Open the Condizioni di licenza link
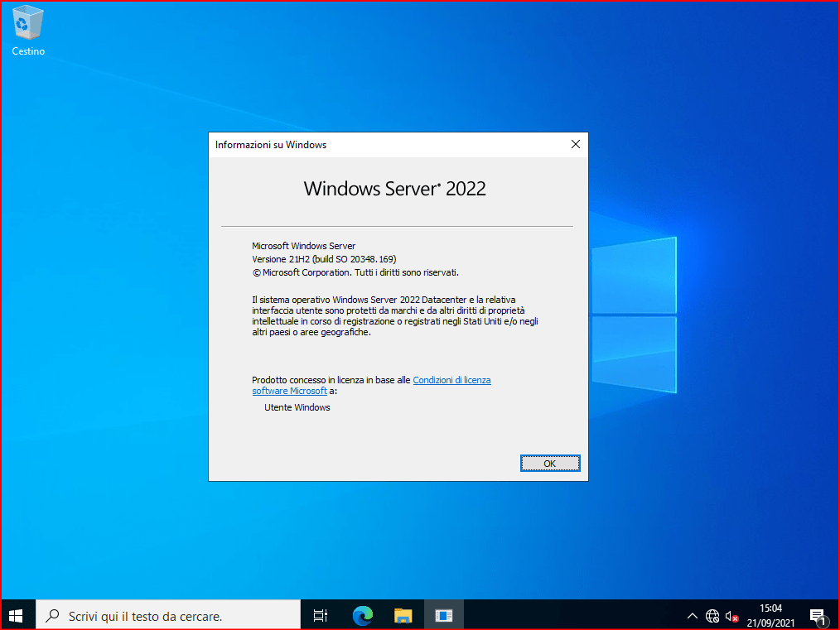 click(451, 380)
